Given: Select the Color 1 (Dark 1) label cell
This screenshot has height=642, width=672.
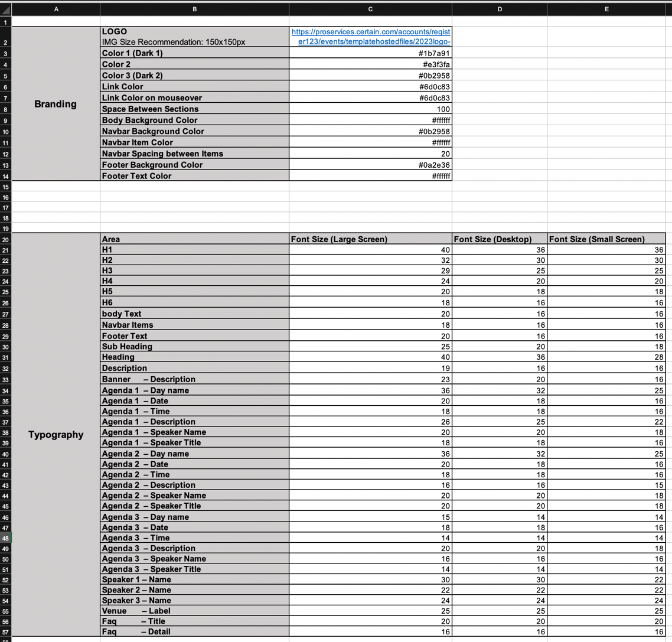Looking at the screenshot, I should (194, 53).
